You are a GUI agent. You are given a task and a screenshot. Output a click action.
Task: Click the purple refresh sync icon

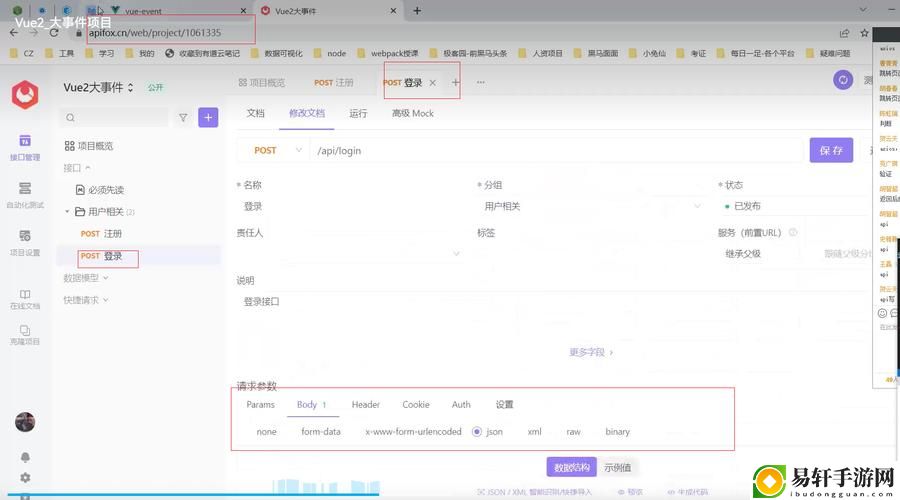843,80
